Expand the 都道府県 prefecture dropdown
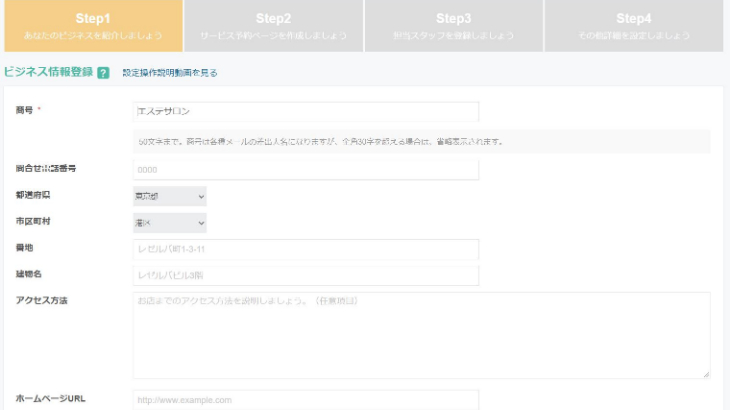This screenshot has height=410, width=730. [x=169, y=197]
